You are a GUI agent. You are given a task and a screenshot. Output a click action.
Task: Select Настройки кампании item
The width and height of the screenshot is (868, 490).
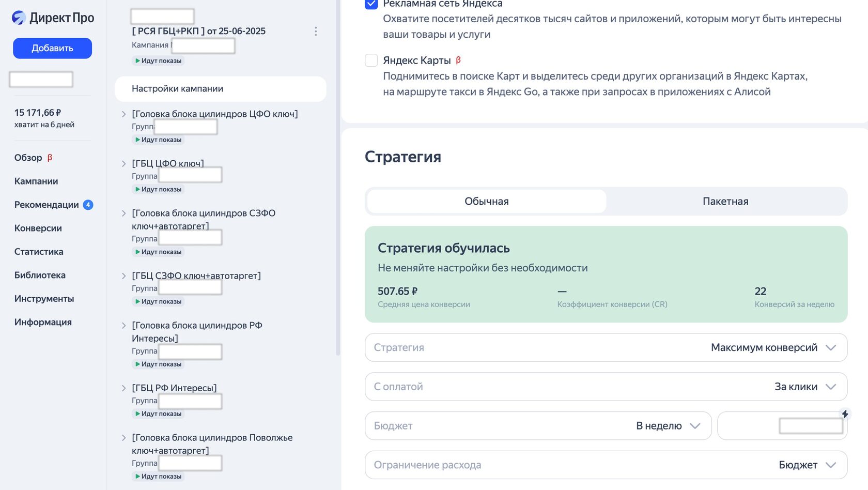221,88
